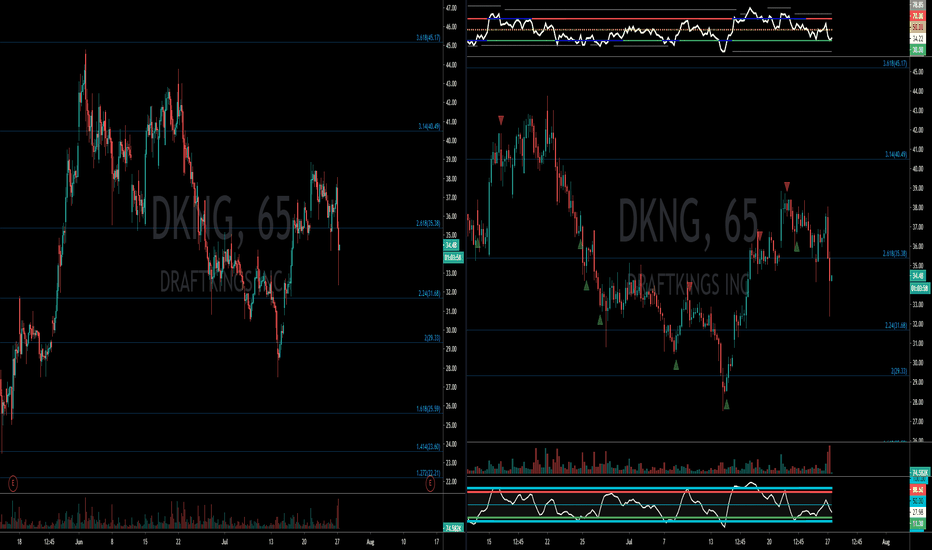Click the 34.48 last-price tag on the right chart's axis
The image size is (932, 550).
pyautogui.click(x=918, y=276)
